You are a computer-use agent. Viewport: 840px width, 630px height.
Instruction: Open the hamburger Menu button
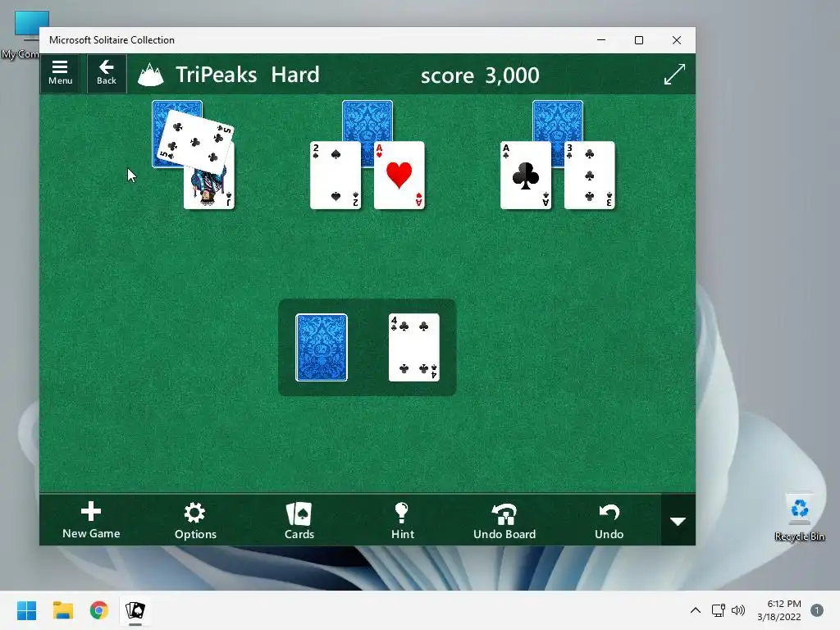tap(60, 73)
